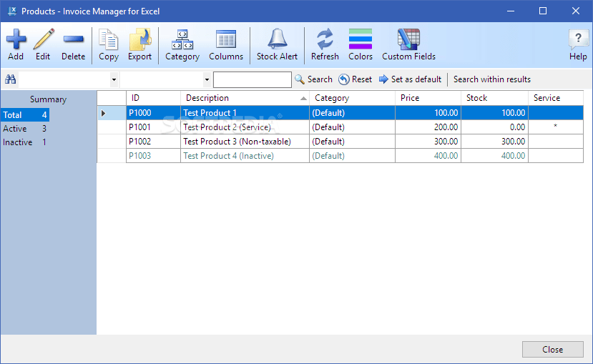Sort by the Price column header

(428, 98)
